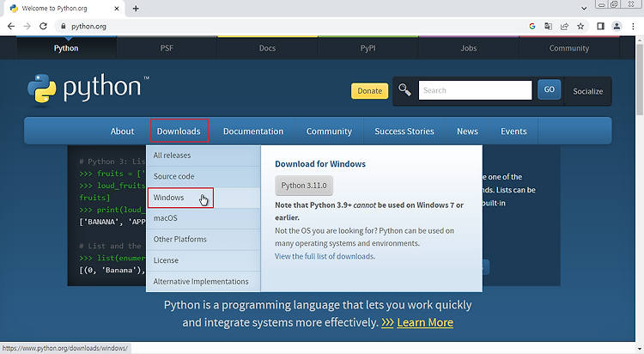644x354 pixels.
Task: Open a new browser tab
Action: click(136, 9)
